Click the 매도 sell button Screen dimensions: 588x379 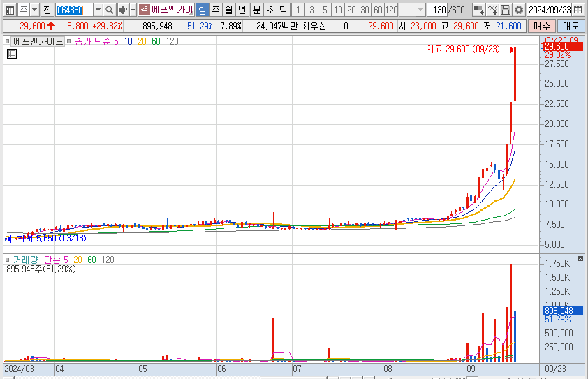(x=571, y=26)
